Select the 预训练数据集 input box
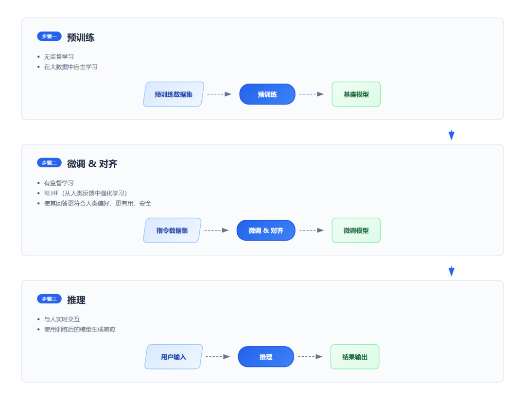The width and height of the screenshot is (525, 420). point(174,94)
